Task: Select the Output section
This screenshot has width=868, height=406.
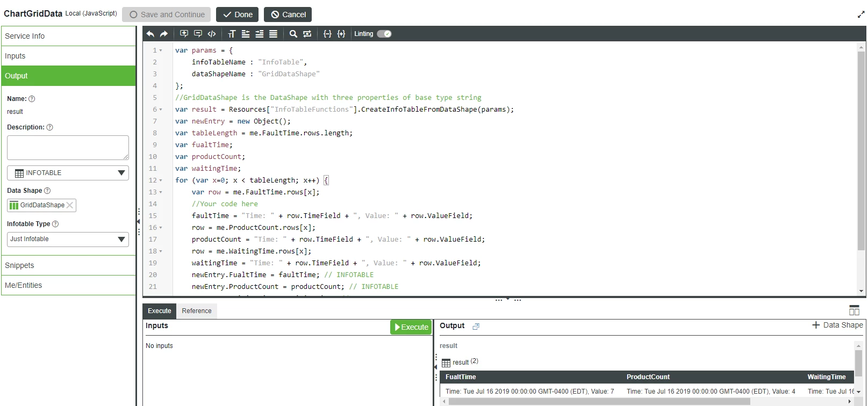Action: point(68,76)
